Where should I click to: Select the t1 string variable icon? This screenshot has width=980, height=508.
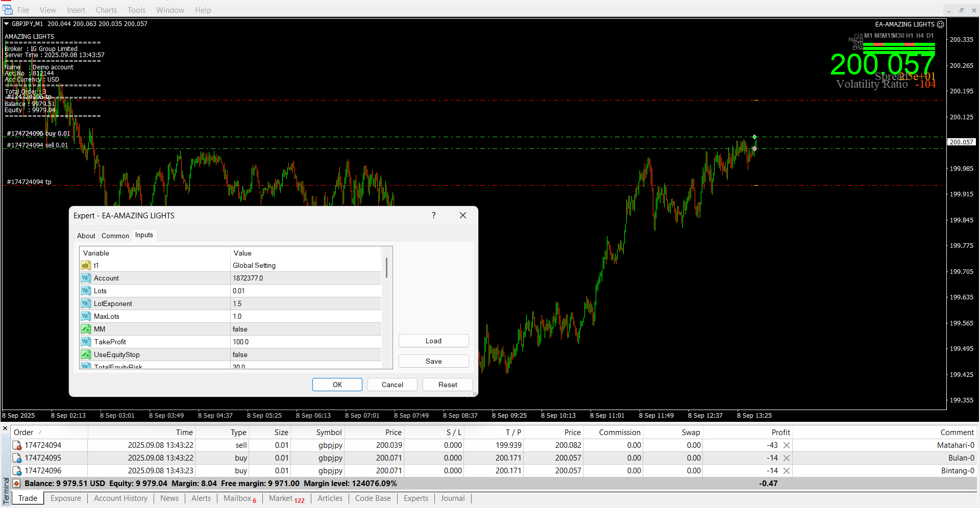pyautogui.click(x=86, y=265)
